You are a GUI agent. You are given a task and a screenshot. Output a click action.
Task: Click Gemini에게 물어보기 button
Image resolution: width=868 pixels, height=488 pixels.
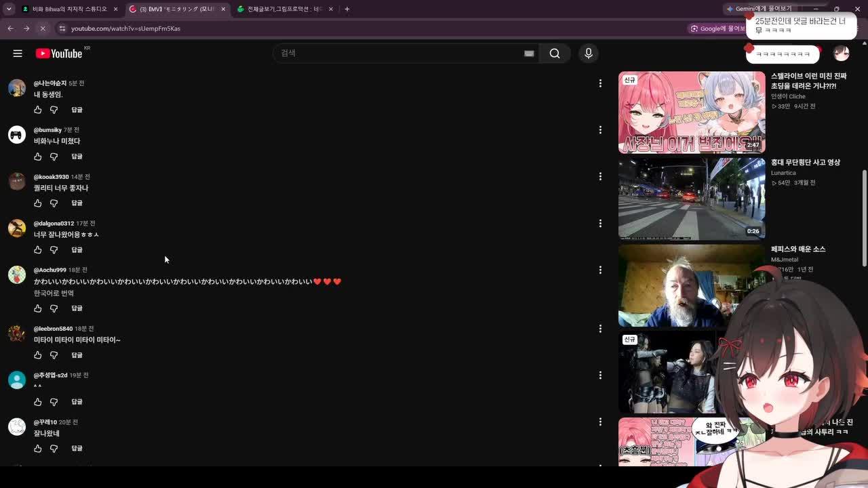pos(759,9)
